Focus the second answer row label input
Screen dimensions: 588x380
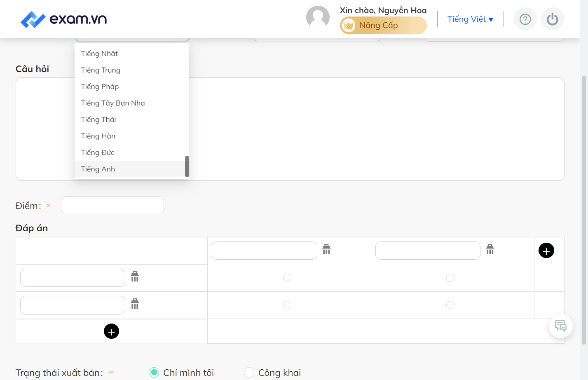pos(73,305)
